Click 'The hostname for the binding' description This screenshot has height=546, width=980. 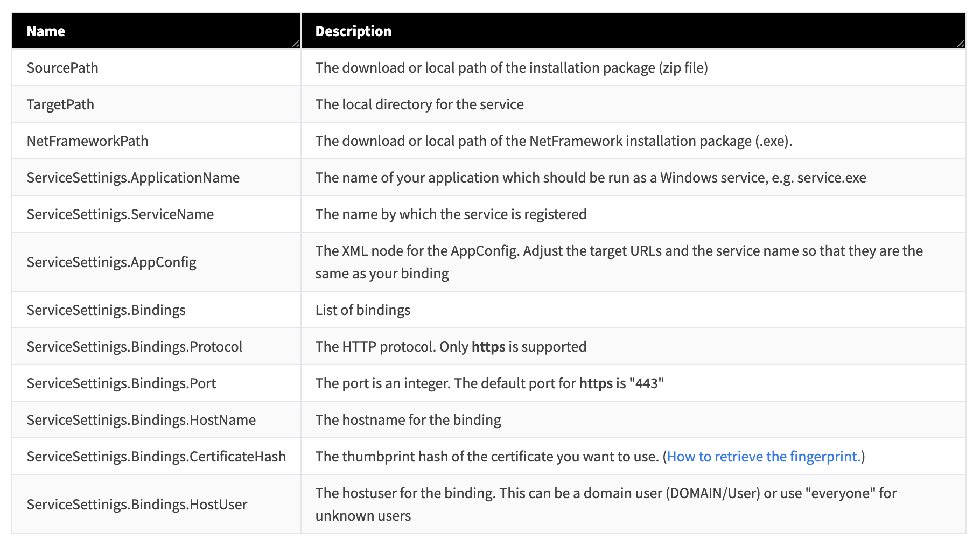pyautogui.click(x=408, y=420)
